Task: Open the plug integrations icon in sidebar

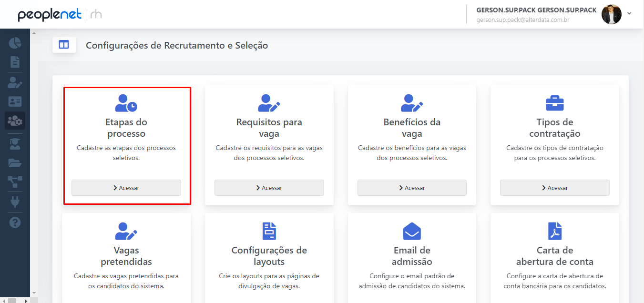Action: click(15, 202)
